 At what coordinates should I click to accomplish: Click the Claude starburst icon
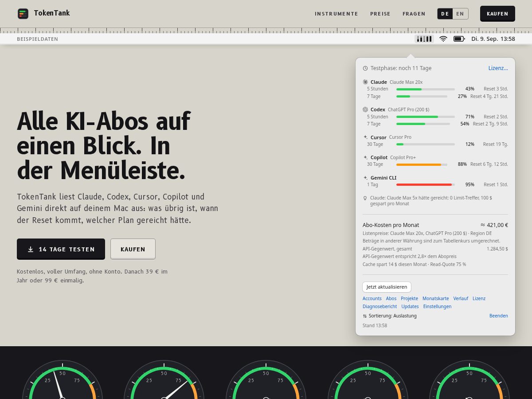point(365,82)
